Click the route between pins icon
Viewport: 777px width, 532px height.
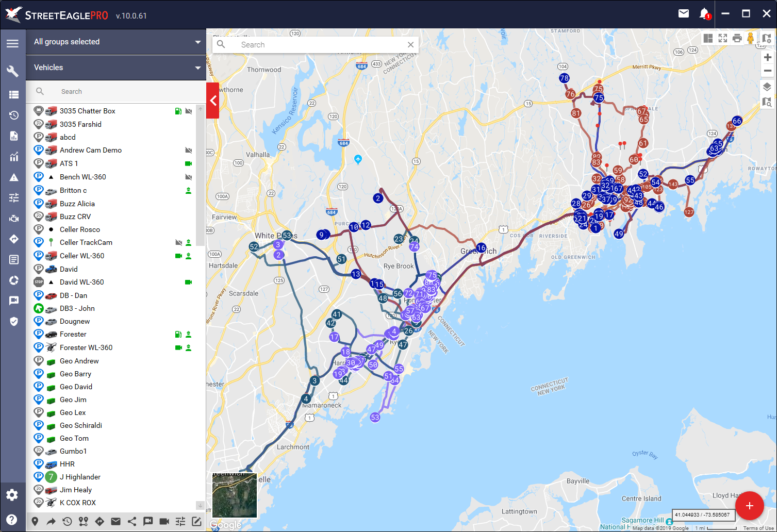click(x=83, y=521)
